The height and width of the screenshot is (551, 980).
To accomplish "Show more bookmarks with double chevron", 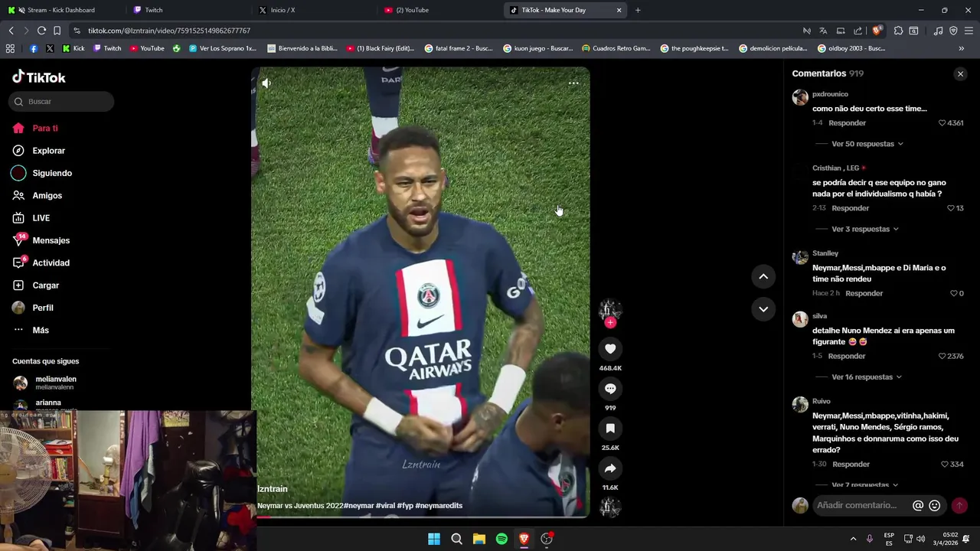I will pos(961,48).
